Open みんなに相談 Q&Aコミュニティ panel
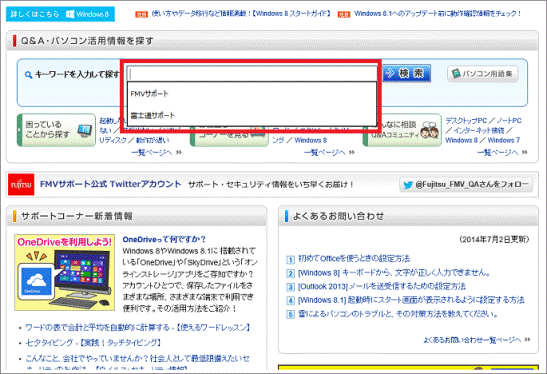The height and width of the screenshot is (374, 547). pyautogui.click(x=402, y=130)
